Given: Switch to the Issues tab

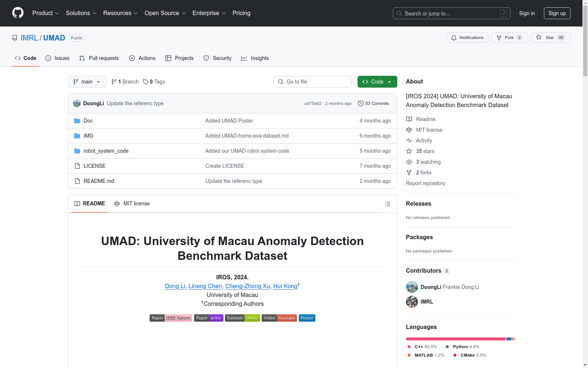Looking at the screenshot, I should point(57,58).
